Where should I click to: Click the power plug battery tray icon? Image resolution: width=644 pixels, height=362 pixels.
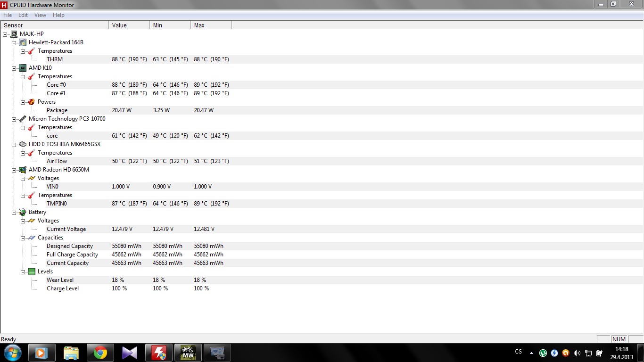point(600,353)
